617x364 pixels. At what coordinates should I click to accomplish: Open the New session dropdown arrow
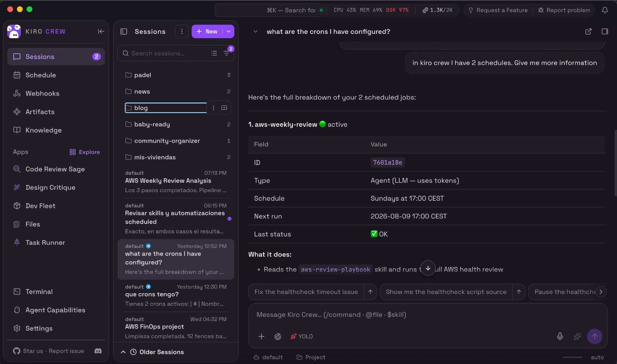click(229, 31)
